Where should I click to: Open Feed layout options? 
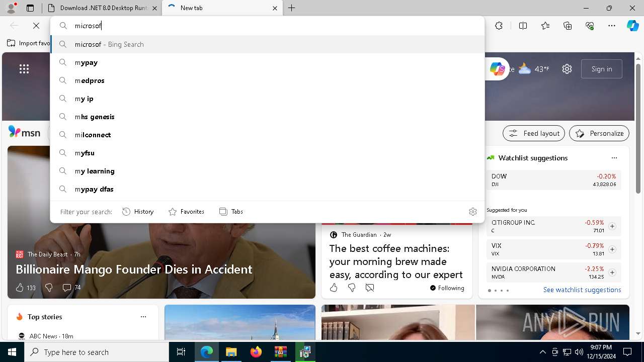click(x=534, y=133)
